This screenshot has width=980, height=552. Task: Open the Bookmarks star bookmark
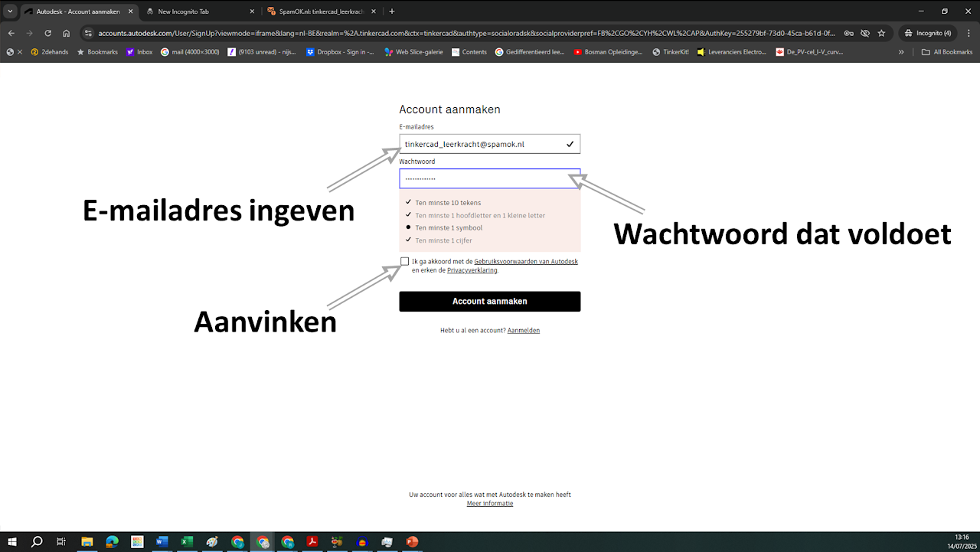pyautogui.click(x=96, y=52)
